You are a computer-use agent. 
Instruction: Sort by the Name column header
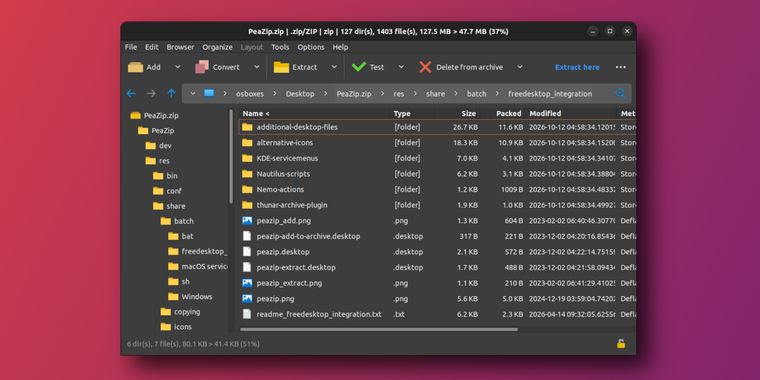(256, 113)
